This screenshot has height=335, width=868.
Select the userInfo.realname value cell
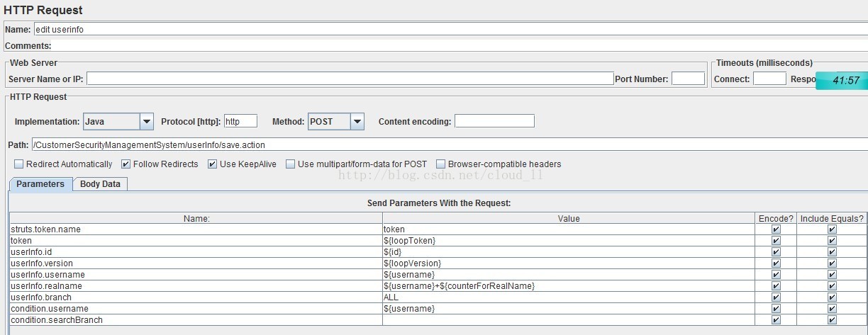tap(569, 286)
